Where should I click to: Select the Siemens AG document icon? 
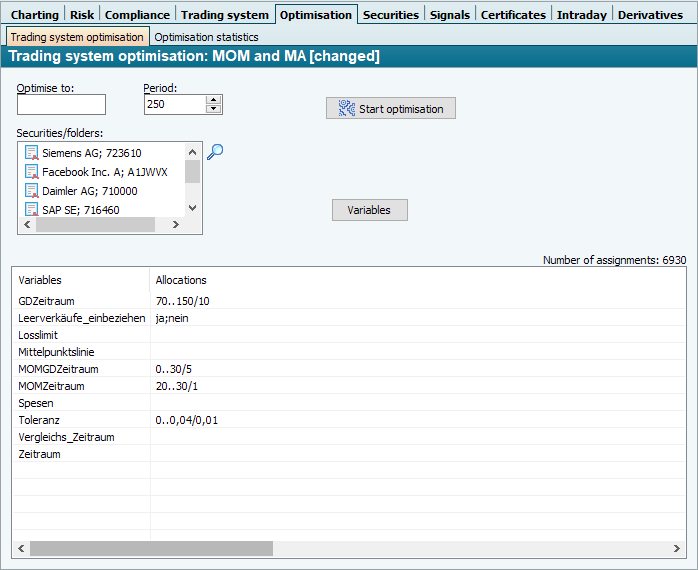[x=32, y=153]
